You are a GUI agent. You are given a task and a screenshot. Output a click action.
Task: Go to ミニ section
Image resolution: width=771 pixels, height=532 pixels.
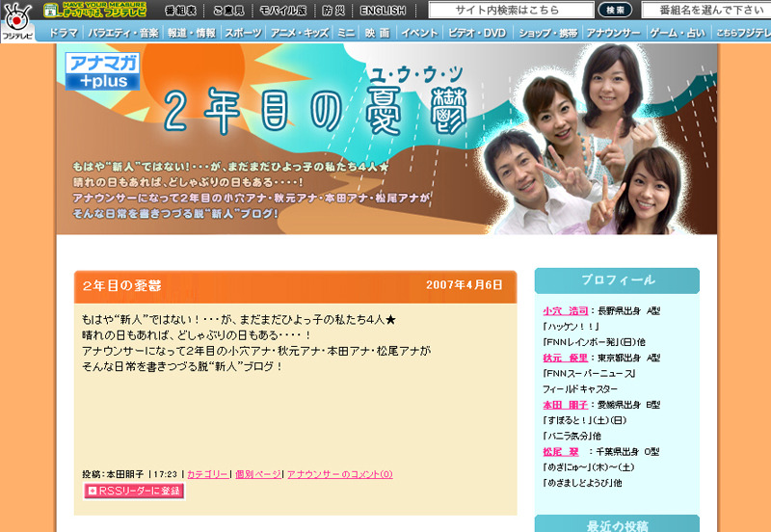coord(346,33)
